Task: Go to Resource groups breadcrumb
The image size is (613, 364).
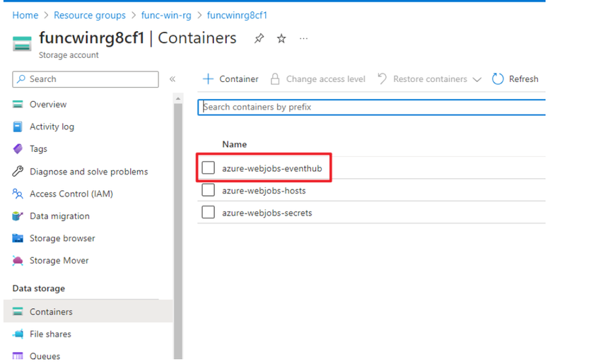Action: point(90,16)
